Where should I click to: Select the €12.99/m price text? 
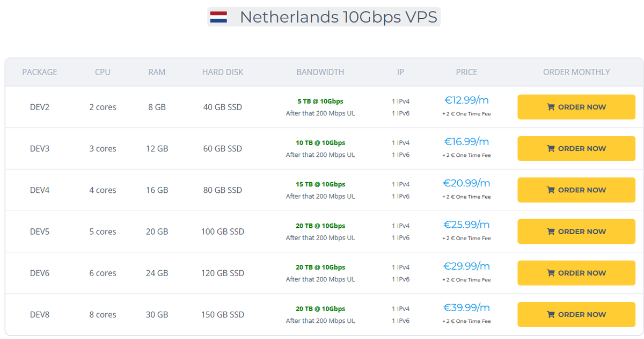click(x=466, y=100)
